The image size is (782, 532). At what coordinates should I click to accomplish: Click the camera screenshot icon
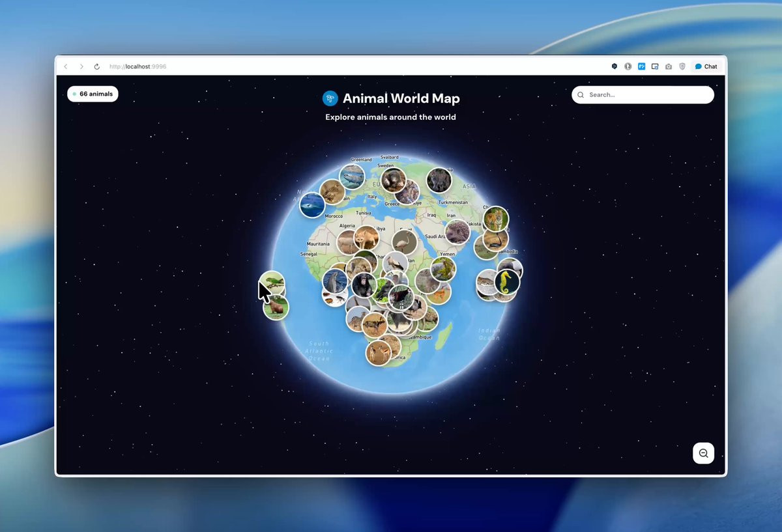(669, 66)
